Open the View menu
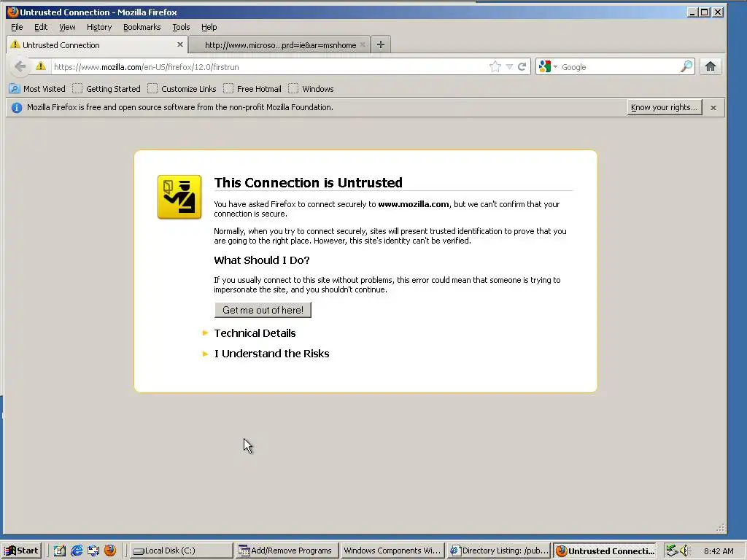Viewport: 747px width, 560px height. pos(67,27)
